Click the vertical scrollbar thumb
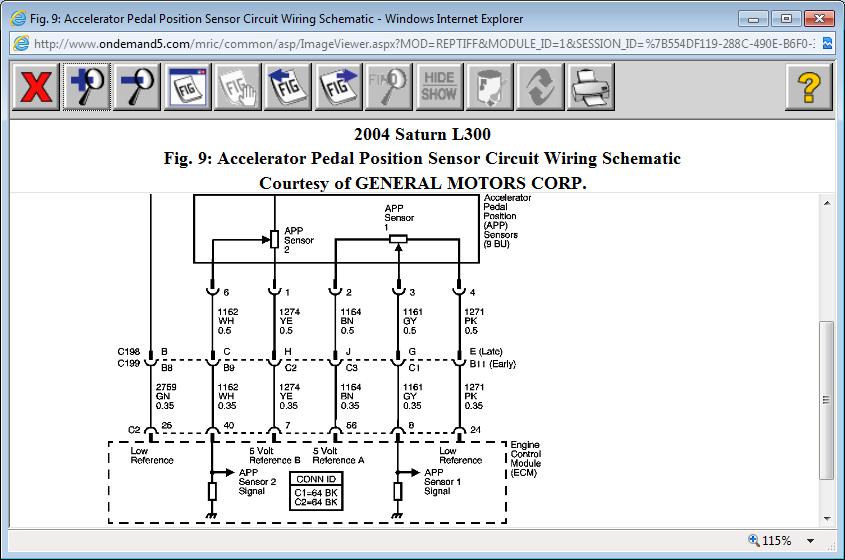 click(x=826, y=400)
